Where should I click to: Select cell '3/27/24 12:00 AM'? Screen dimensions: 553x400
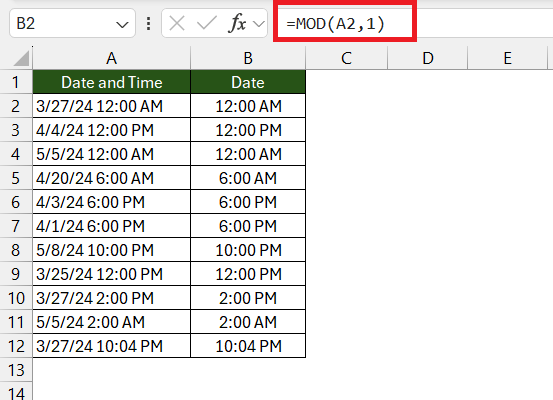click(x=111, y=106)
